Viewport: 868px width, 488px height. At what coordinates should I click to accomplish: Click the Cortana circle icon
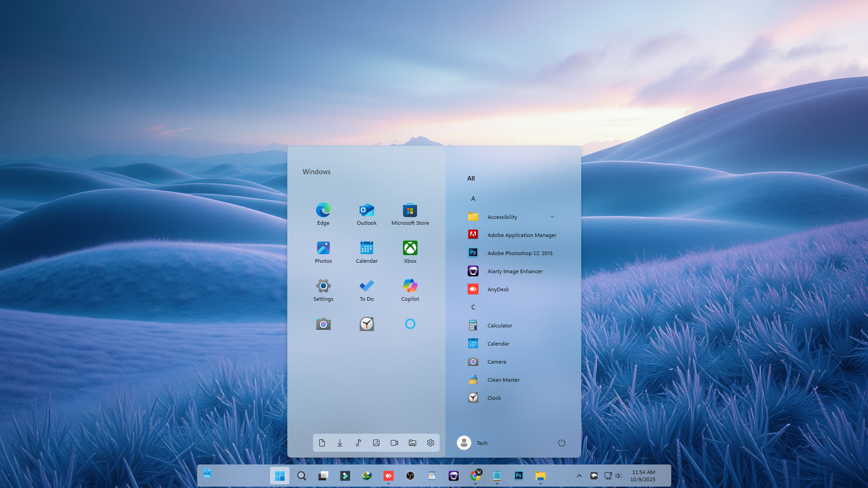tap(410, 324)
